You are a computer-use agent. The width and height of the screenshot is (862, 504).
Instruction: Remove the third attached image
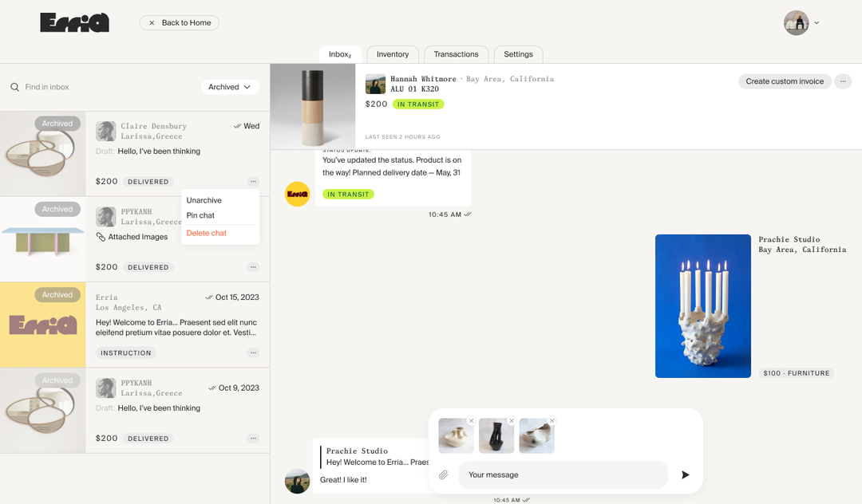point(552,421)
